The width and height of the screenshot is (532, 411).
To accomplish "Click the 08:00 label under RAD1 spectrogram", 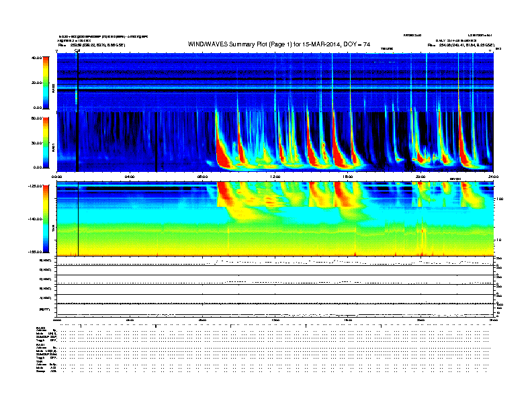I will (202, 177).
